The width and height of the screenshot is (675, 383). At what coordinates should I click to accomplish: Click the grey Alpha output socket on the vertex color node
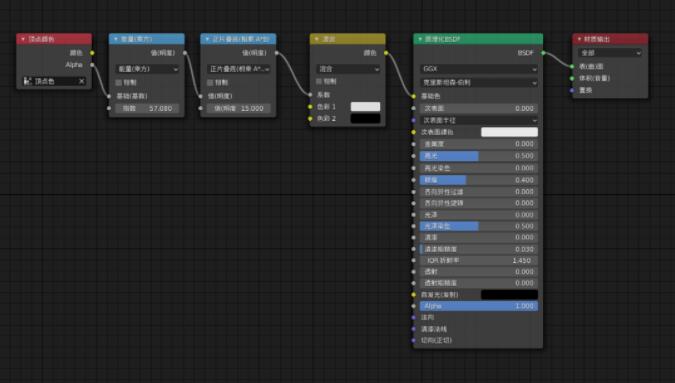pyautogui.click(x=92, y=65)
